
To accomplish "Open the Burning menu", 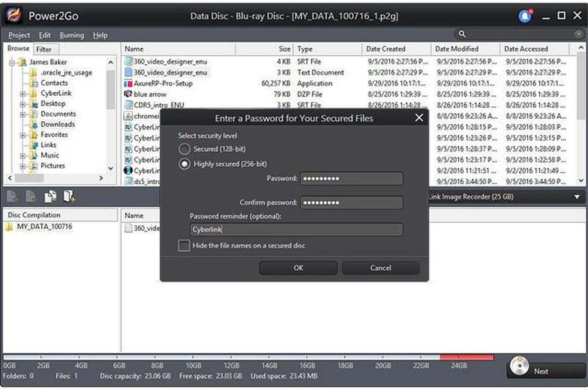I will pyautogui.click(x=72, y=35).
